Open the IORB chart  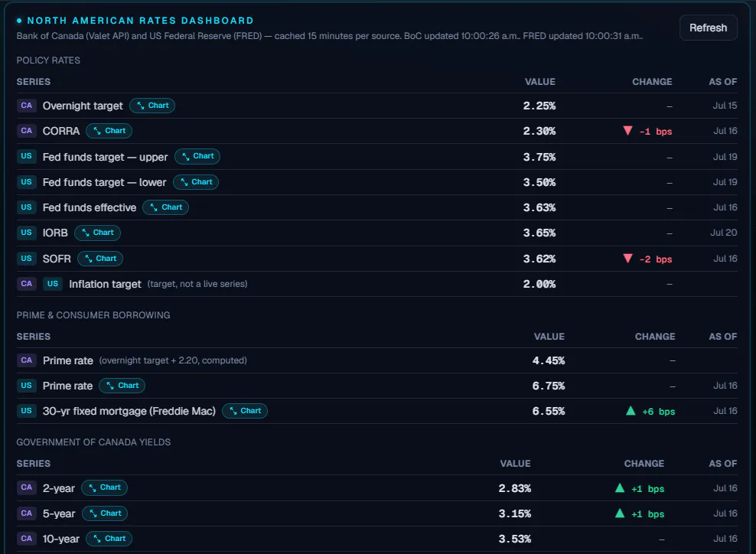[x=97, y=233]
